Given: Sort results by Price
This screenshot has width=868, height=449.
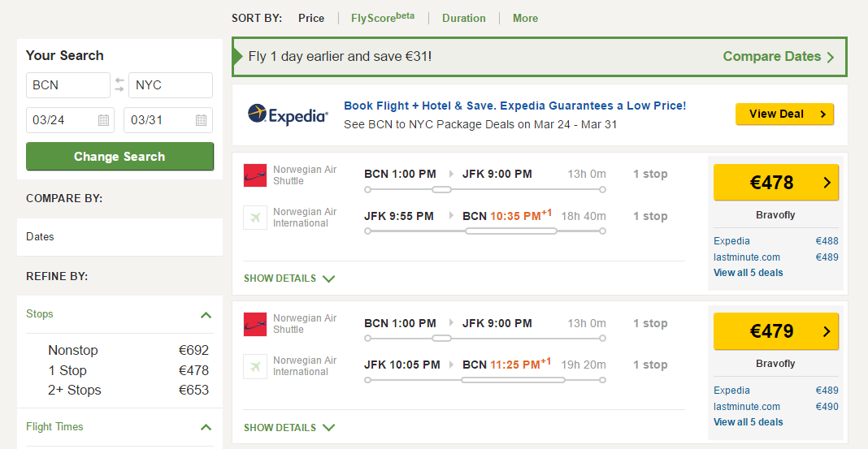Looking at the screenshot, I should (x=311, y=18).
